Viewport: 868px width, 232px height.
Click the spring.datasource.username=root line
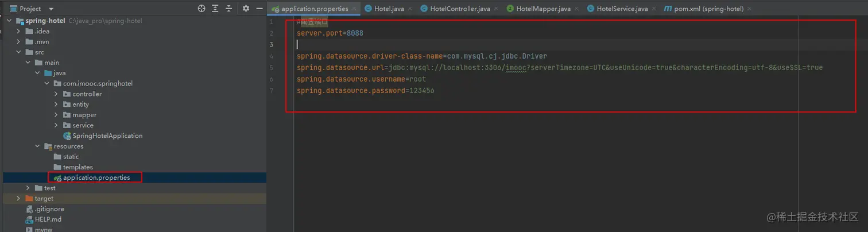pos(361,79)
